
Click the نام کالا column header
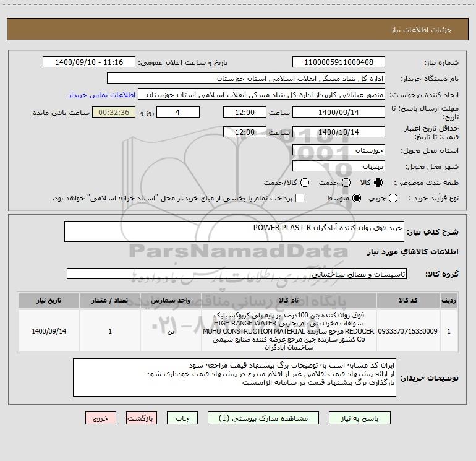[289, 300]
